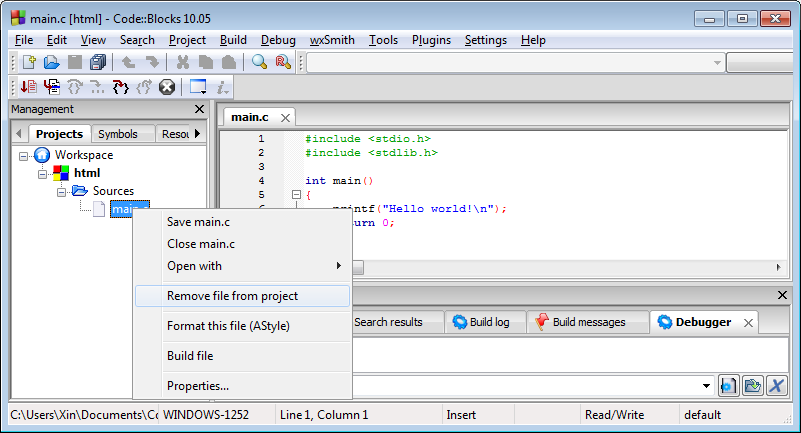Open the debugger command history dropdown
The height and width of the screenshot is (433, 801).
(x=707, y=386)
